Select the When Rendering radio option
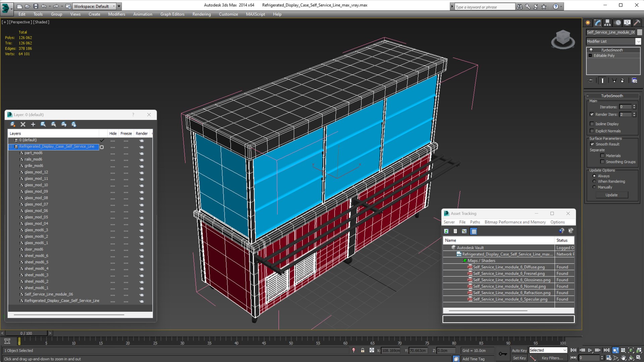The height and width of the screenshot is (362, 644). click(x=594, y=181)
